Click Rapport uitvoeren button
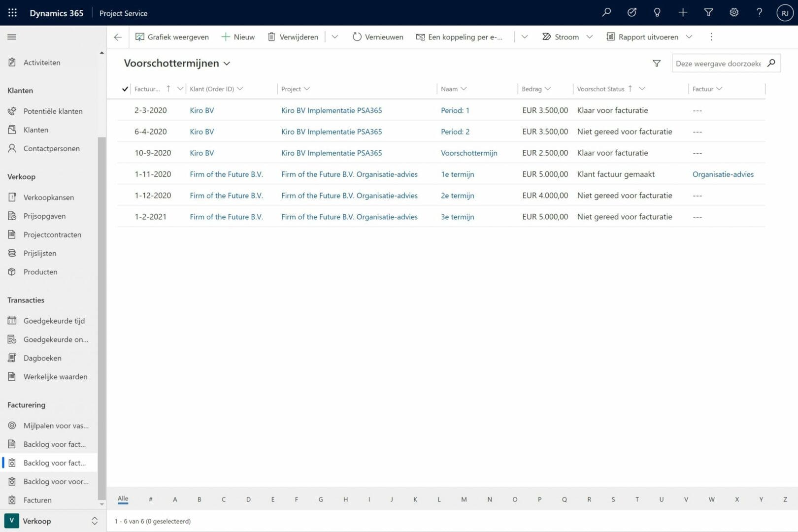 coord(642,37)
